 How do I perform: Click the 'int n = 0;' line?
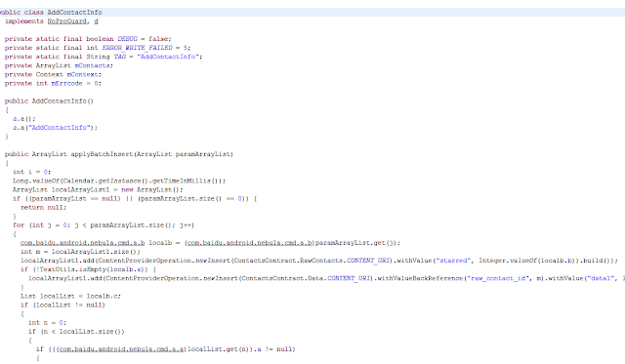[x=48, y=323]
